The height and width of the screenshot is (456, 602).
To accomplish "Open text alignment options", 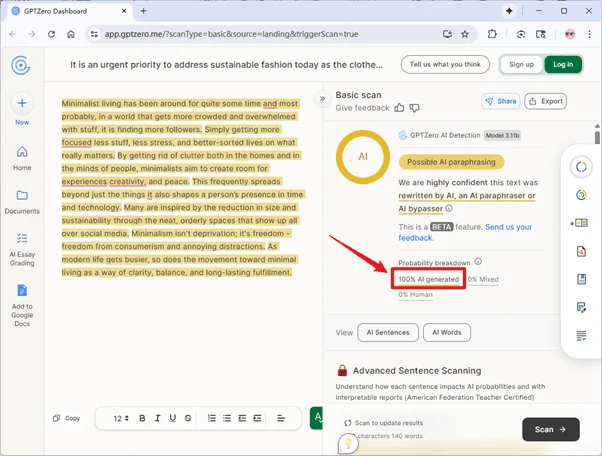I will (281, 418).
